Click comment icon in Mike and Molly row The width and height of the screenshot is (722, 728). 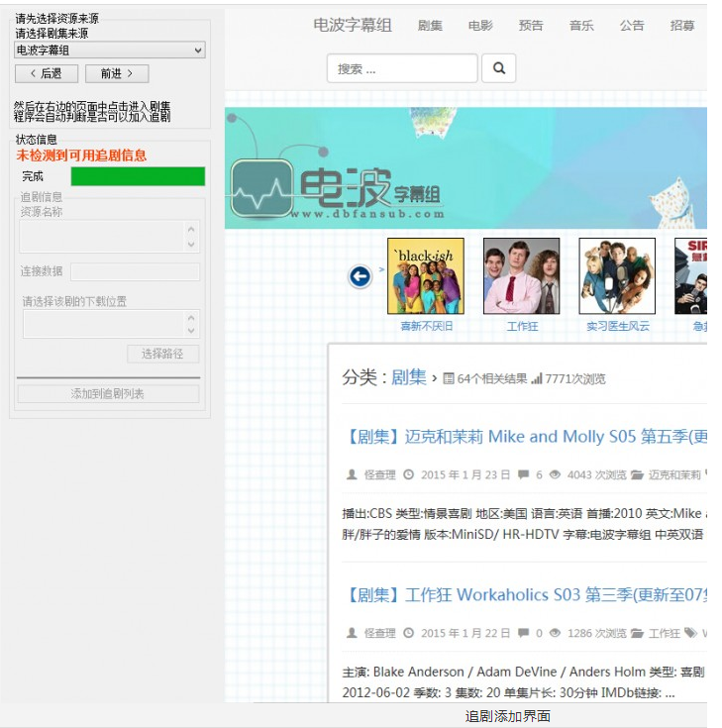coord(523,474)
